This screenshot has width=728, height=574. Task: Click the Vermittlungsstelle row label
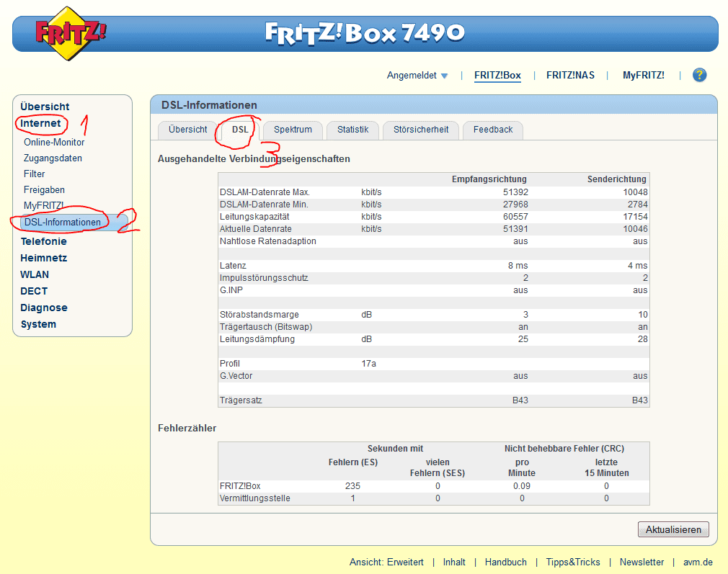[255, 498]
